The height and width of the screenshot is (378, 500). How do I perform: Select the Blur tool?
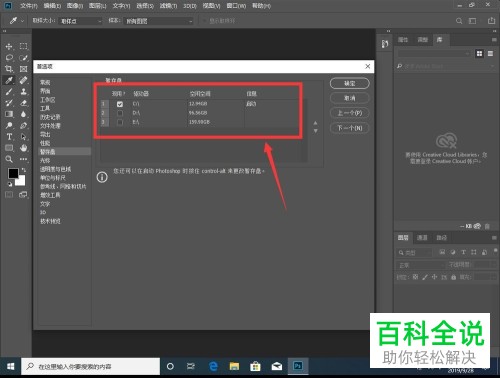(23, 114)
